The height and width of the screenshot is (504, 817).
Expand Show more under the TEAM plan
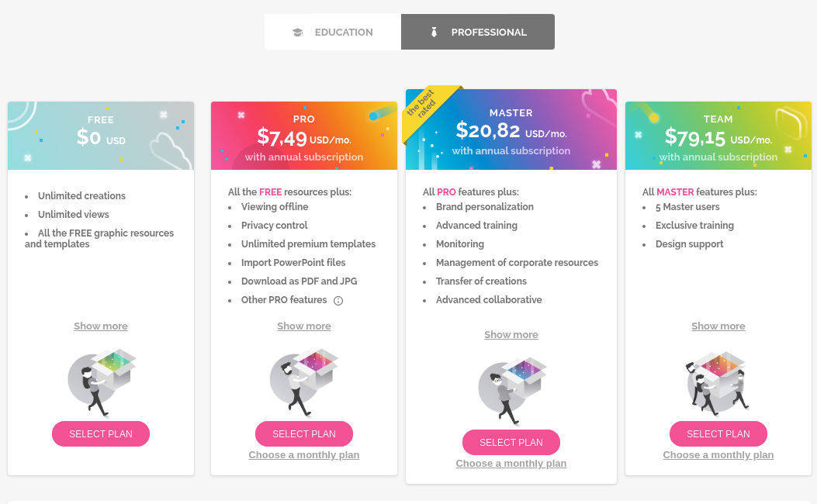coord(718,326)
